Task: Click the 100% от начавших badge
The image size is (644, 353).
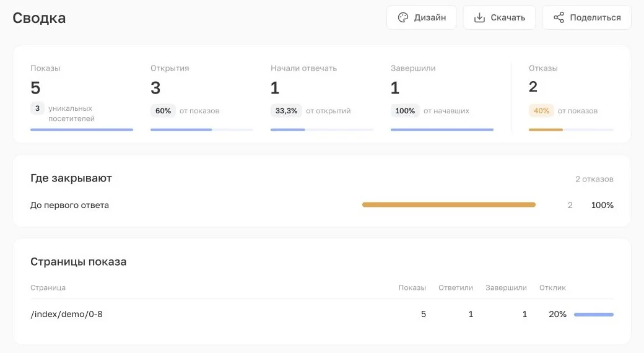Action: 405,111
